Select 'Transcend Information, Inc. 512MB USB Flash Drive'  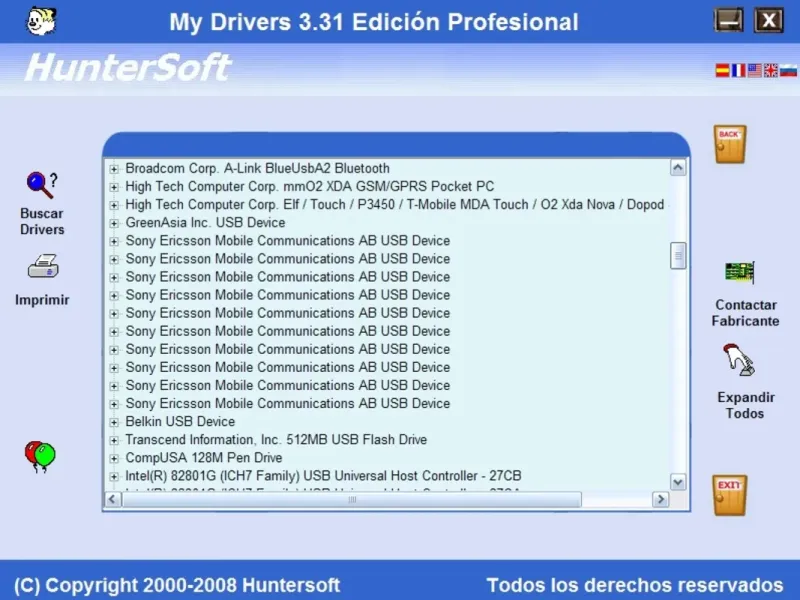tap(276, 439)
